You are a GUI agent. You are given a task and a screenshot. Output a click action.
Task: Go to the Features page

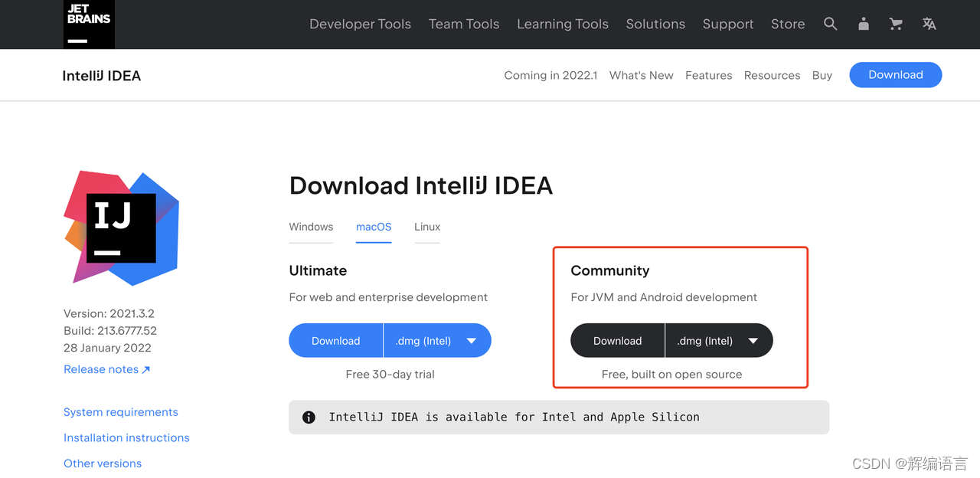(x=708, y=75)
